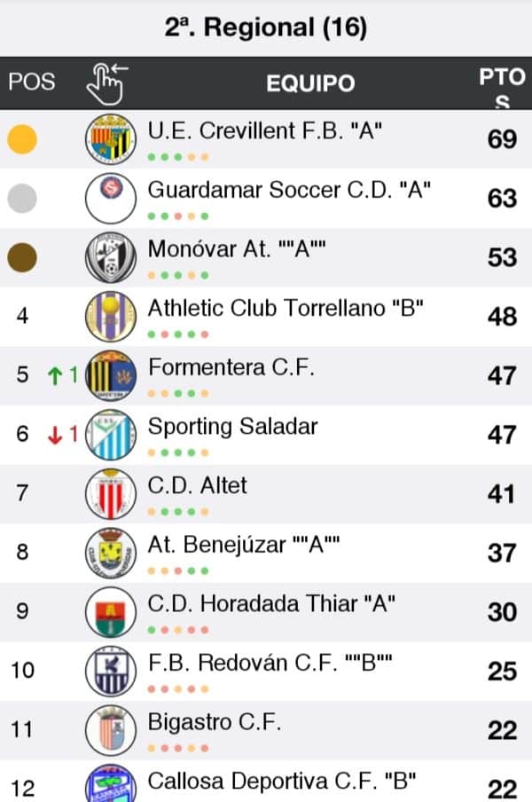Screen dimensions: 532x802
Task: Select the Bigastro C.F. crest
Action: pyautogui.click(x=110, y=730)
